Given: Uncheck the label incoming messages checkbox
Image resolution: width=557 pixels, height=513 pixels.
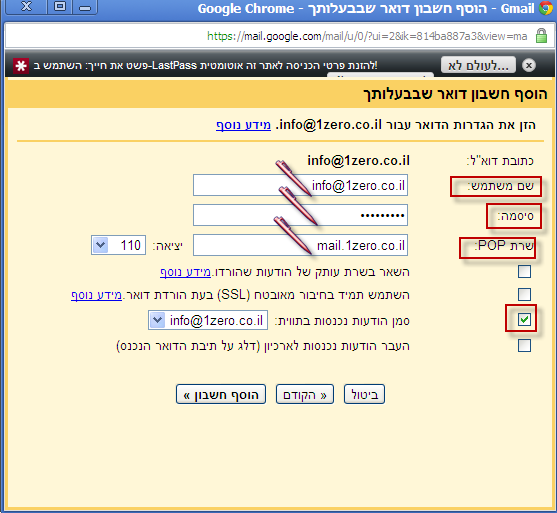Looking at the screenshot, I should coord(524,320).
